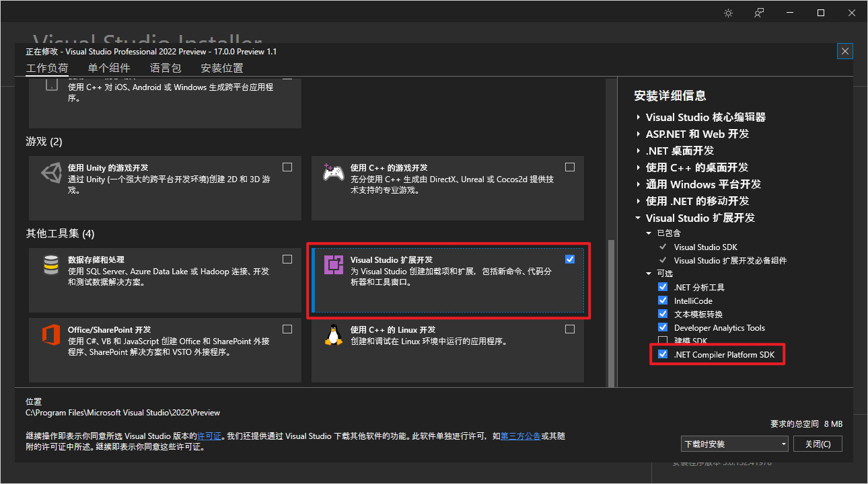Click the 要求的总空间 8 MB text
Viewport: 868px width, 484px height.
pos(806,424)
